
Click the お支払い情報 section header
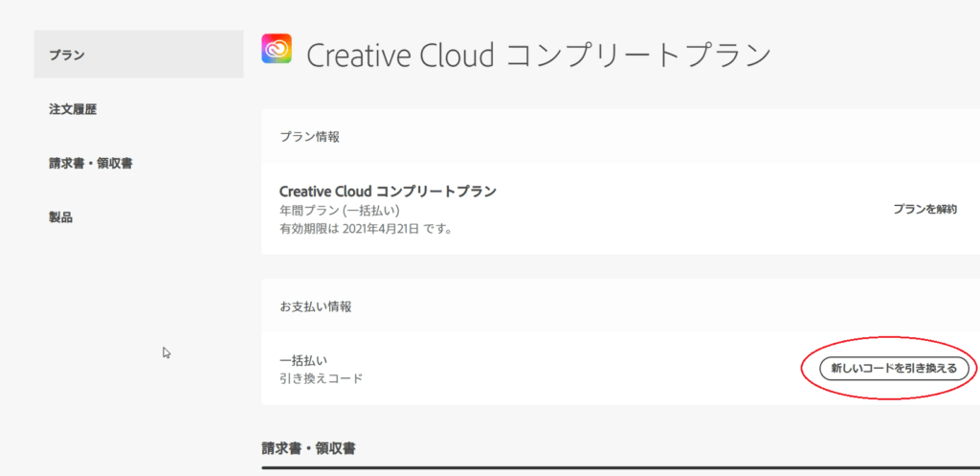point(316,306)
